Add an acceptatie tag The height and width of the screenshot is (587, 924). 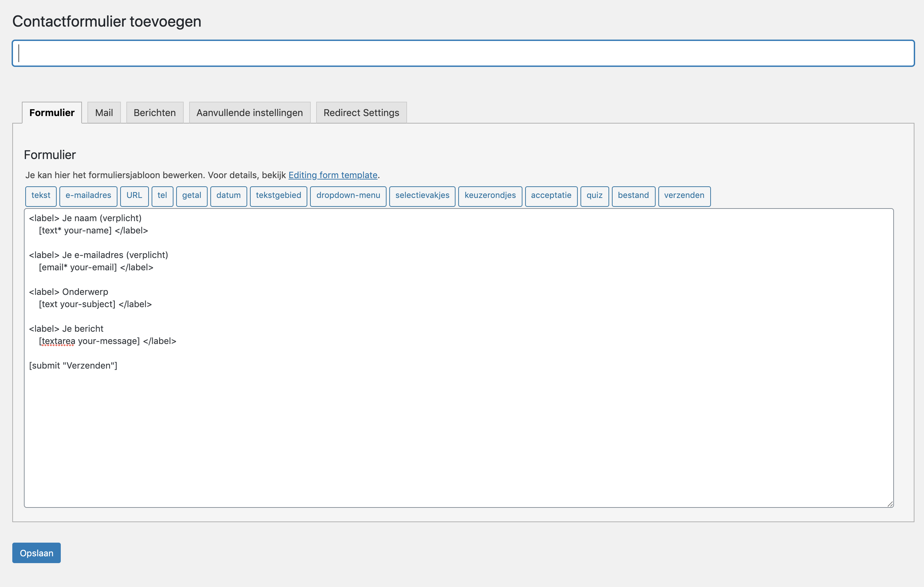point(551,196)
